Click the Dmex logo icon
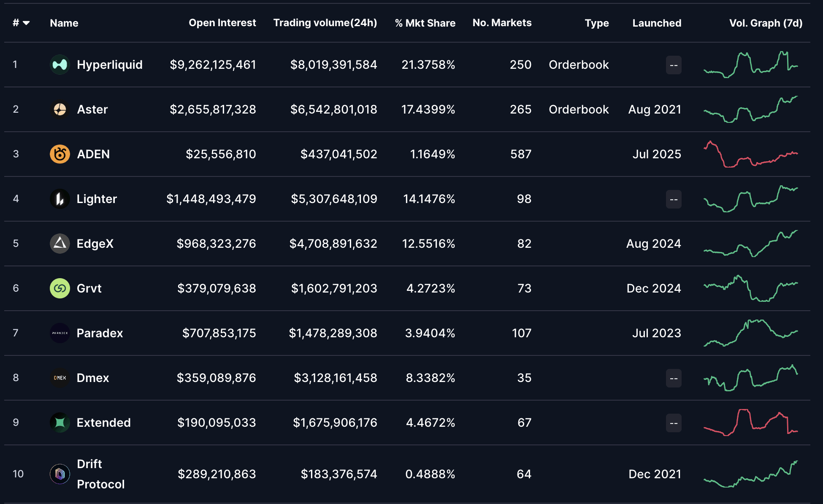 pyautogui.click(x=60, y=378)
